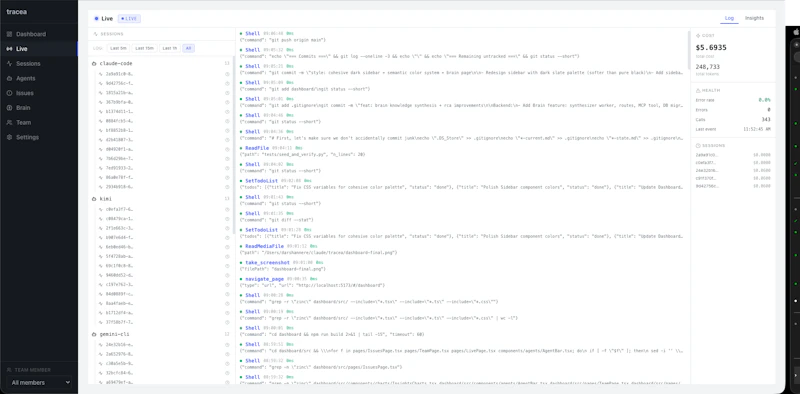This screenshot has height=394, width=800.
Task: Filter log to Last 1h
Action: point(169,48)
